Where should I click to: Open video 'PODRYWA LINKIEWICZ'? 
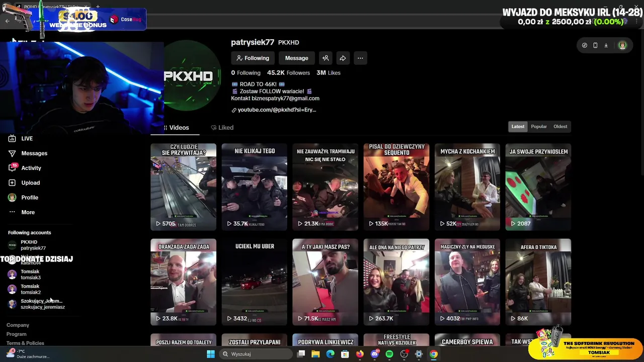(325, 340)
